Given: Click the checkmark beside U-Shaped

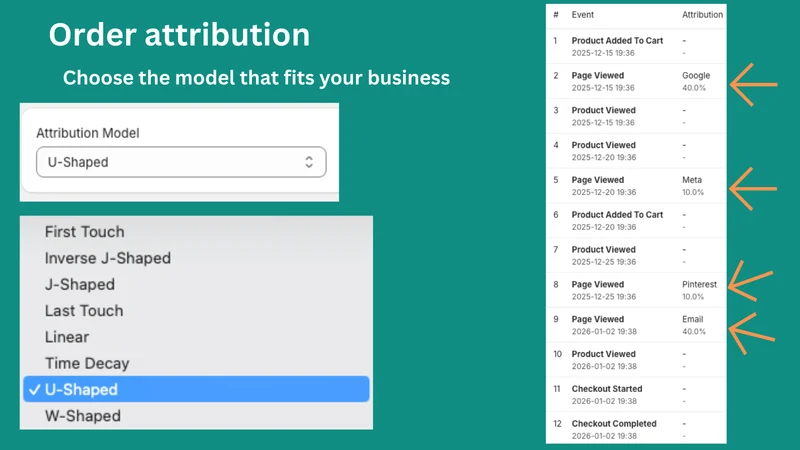Looking at the screenshot, I should (34, 390).
